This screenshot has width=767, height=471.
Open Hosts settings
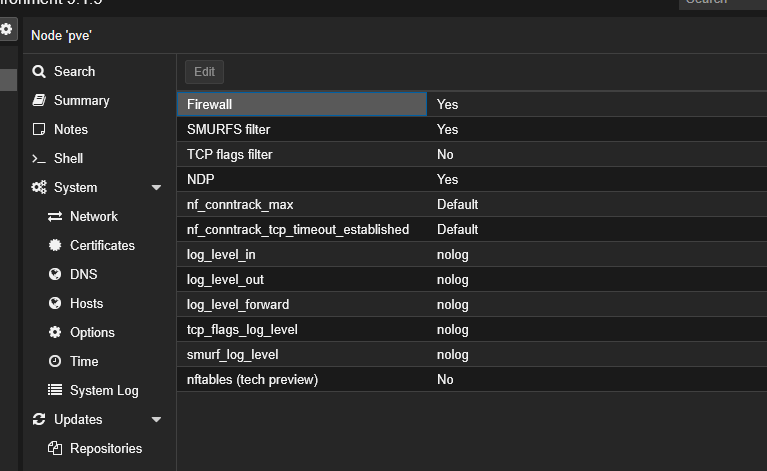pyautogui.click(x=87, y=303)
